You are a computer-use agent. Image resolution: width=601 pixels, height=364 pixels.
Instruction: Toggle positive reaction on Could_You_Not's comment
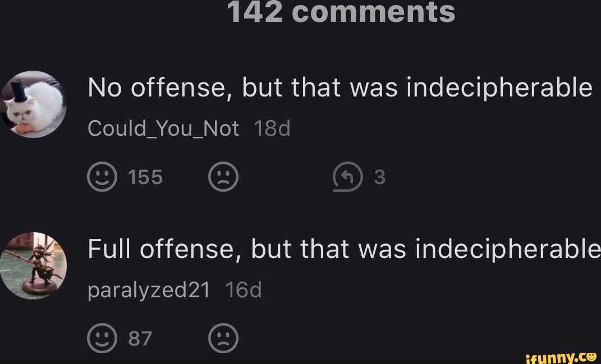point(102,177)
